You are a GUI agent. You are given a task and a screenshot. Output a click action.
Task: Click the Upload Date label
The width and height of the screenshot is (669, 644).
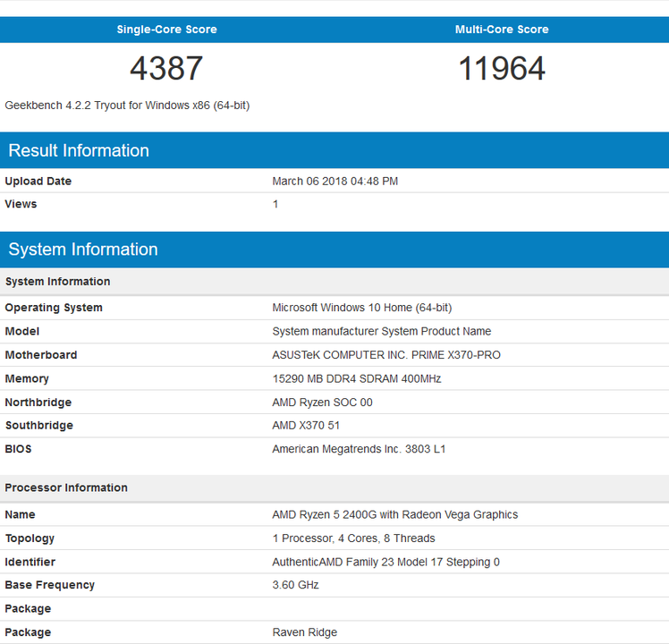(38, 181)
